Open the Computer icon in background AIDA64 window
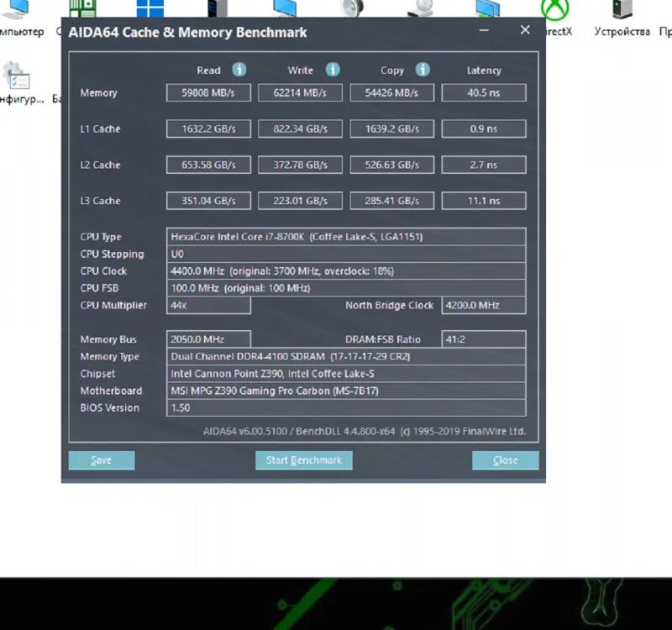Viewport: 672px width, 630px height. click(15, 8)
